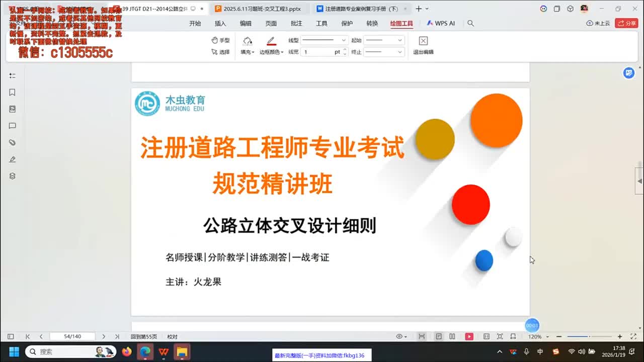The height and width of the screenshot is (362, 644).
Task: Start slideshow play mode in status bar
Action: click(x=469, y=336)
